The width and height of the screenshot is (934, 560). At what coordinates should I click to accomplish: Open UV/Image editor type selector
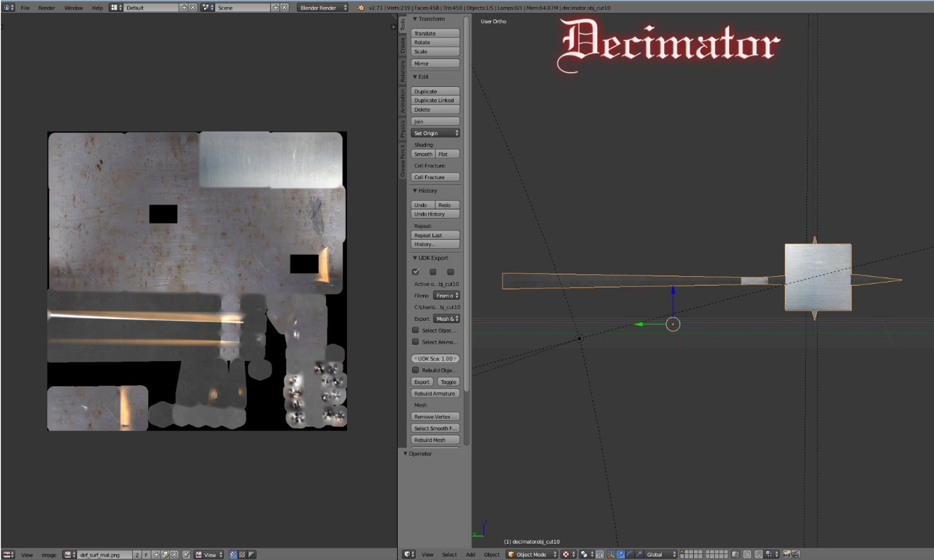[8, 554]
